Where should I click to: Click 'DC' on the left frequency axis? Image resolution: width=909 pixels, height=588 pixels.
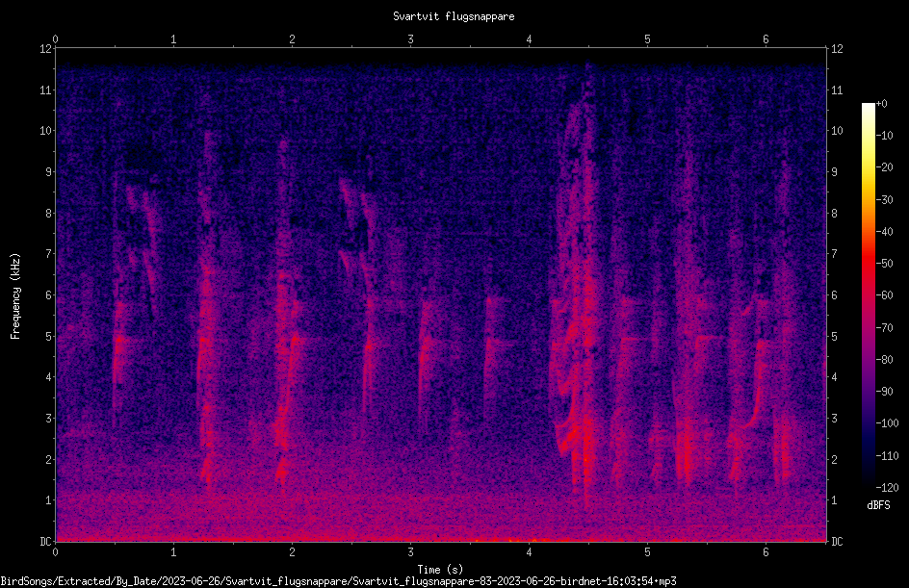click(x=45, y=542)
